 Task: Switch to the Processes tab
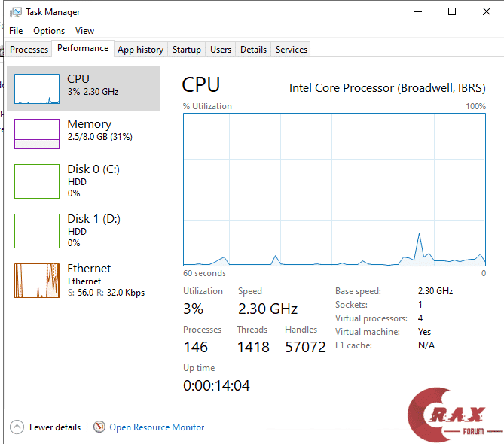tap(29, 50)
